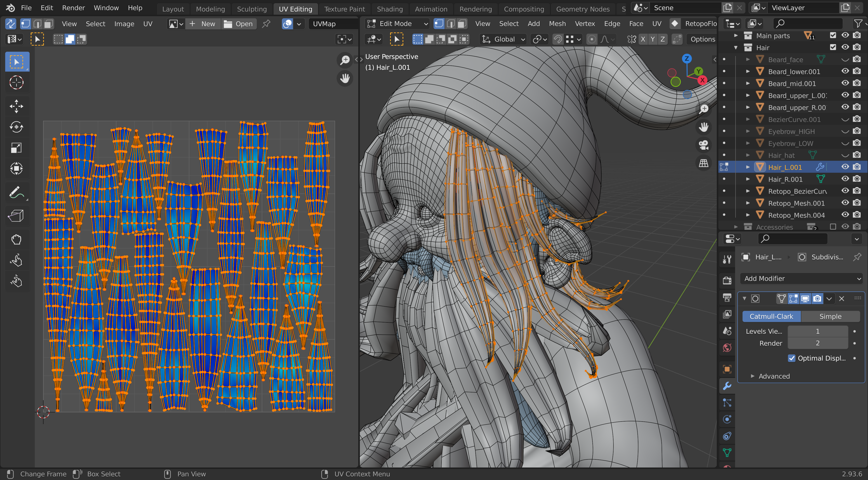Image resolution: width=868 pixels, height=480 pixels.
Task: Click the Simple subdivision type button
Action: [830, 316]
